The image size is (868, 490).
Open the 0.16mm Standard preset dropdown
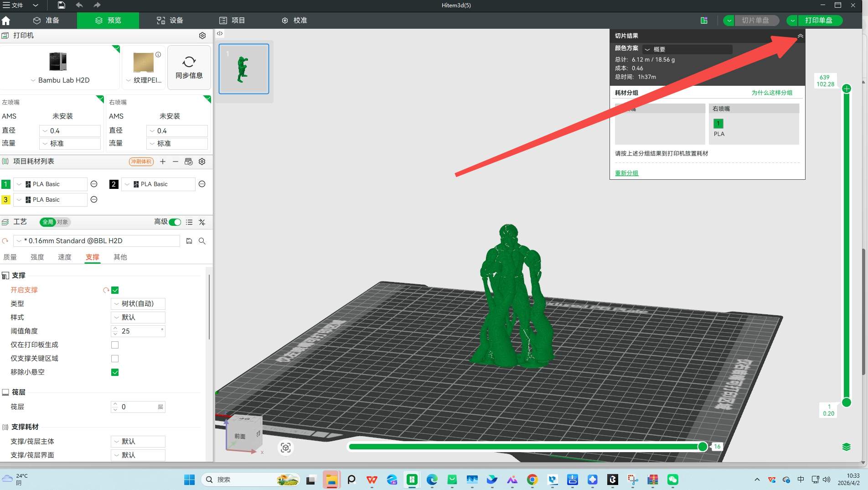pyautogui.click(x=97, y=241)
